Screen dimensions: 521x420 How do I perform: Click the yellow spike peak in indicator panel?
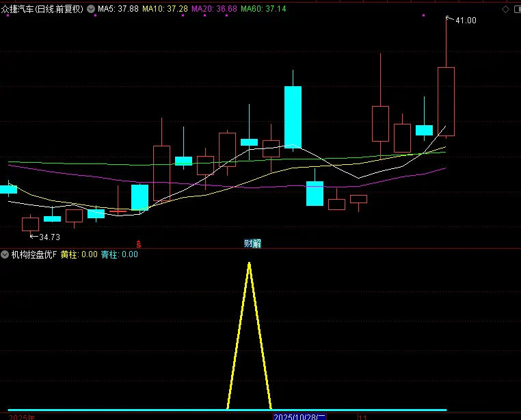pyautogui.click(x=249, y=263)
